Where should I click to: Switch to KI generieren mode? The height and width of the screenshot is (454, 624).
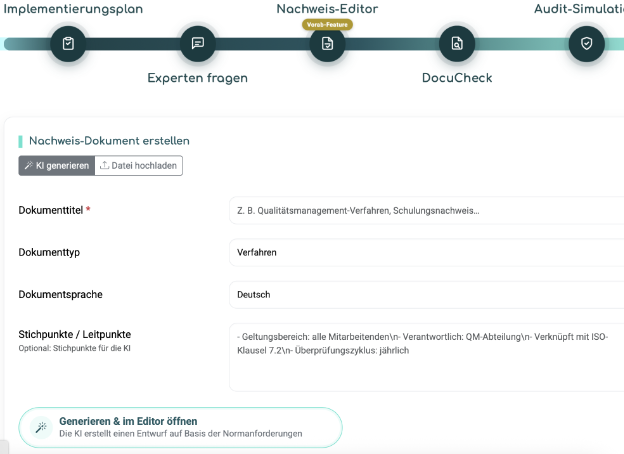pyautogui.click(x=57, y=166)
